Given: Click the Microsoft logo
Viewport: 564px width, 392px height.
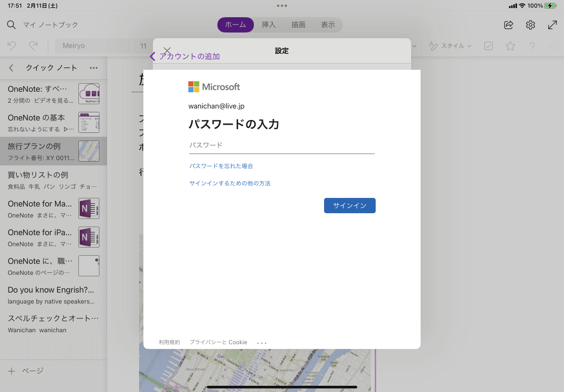Looking at the screenshot, I should click(x=214, y=87).
